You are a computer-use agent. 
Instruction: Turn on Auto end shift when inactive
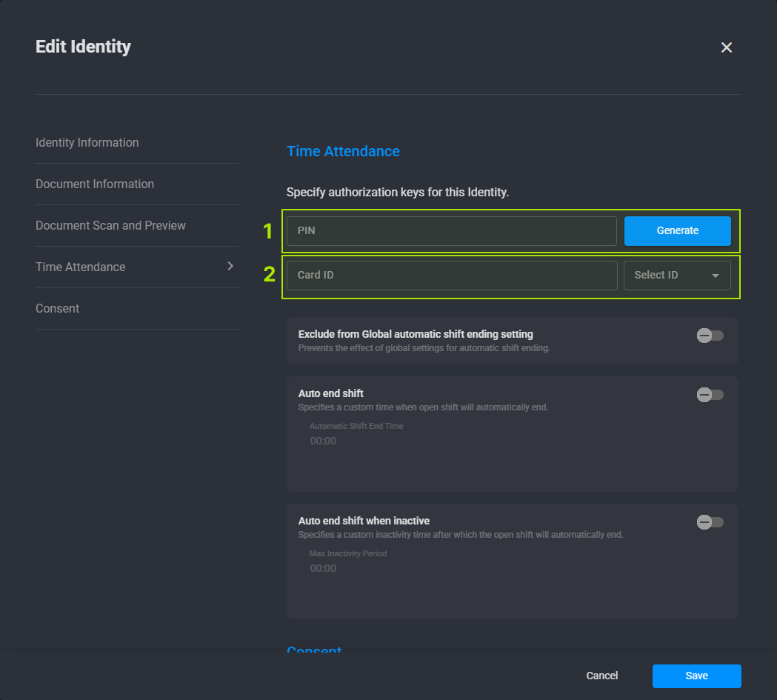tap(710, 522)
